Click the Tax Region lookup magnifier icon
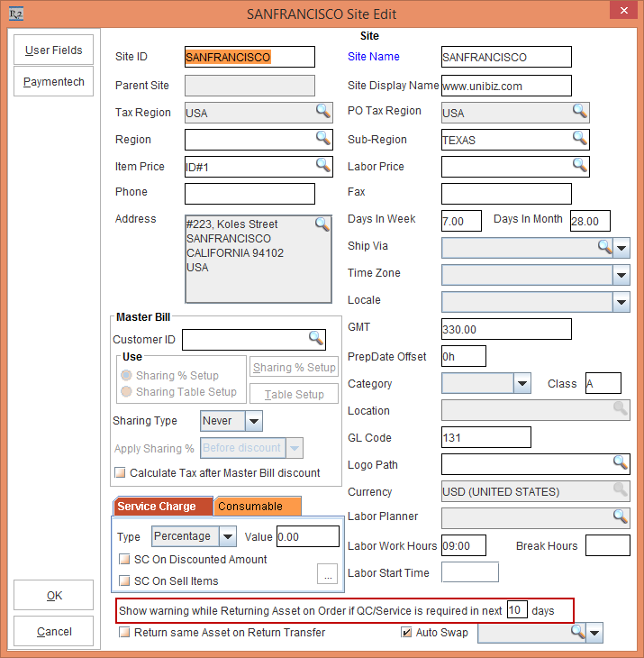Image resolution: width=644 pixels, height=658 pixels. tap(322, 112)
